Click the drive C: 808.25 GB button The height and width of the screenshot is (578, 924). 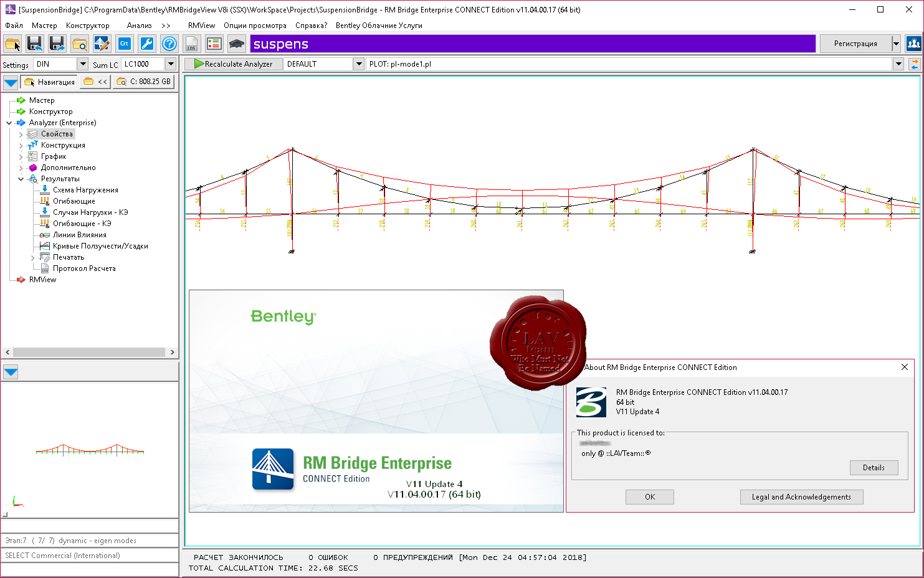click(x=143, y=82)
